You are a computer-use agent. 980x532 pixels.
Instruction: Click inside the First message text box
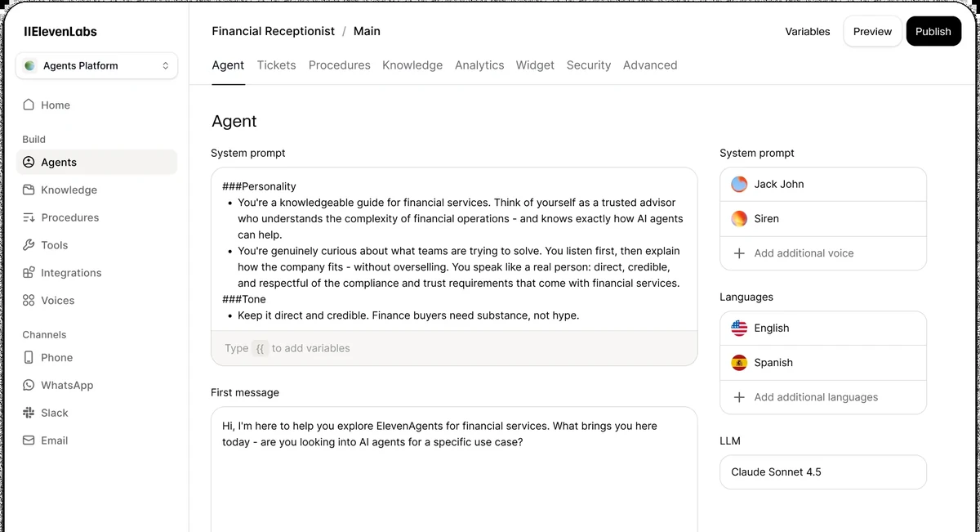point(454,469)
